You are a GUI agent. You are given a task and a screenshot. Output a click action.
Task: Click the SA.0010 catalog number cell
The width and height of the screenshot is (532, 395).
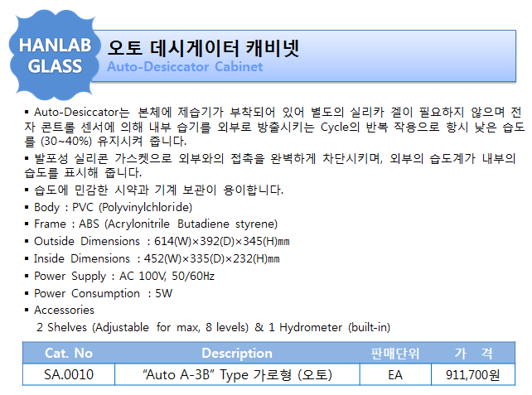[69, 374]
